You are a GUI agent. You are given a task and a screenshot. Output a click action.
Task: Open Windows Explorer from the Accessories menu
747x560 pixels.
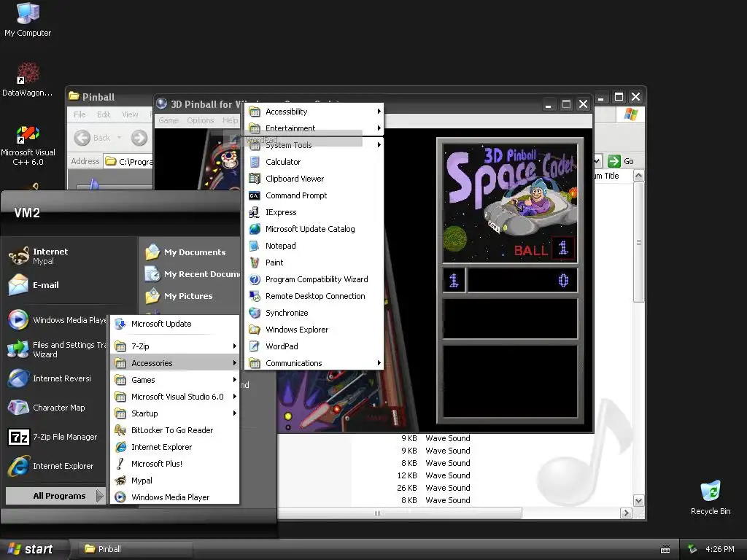coord(314,330)
